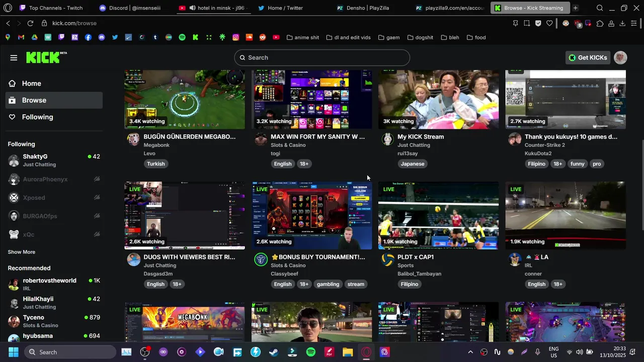Click the 'funny' tag under KukuDota2
The height and width of the screenshot is (362, 644).
click(x=578, y=164)
